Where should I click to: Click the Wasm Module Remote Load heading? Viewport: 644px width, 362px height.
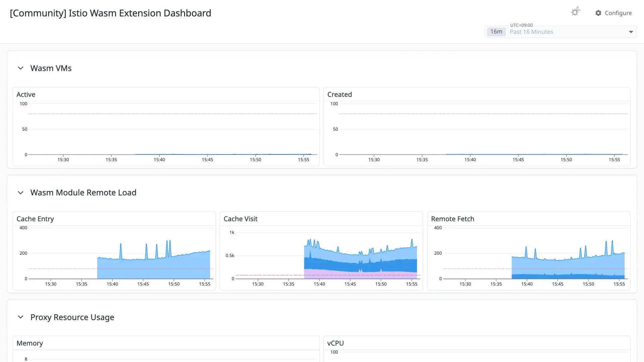[x=83, y=193]
